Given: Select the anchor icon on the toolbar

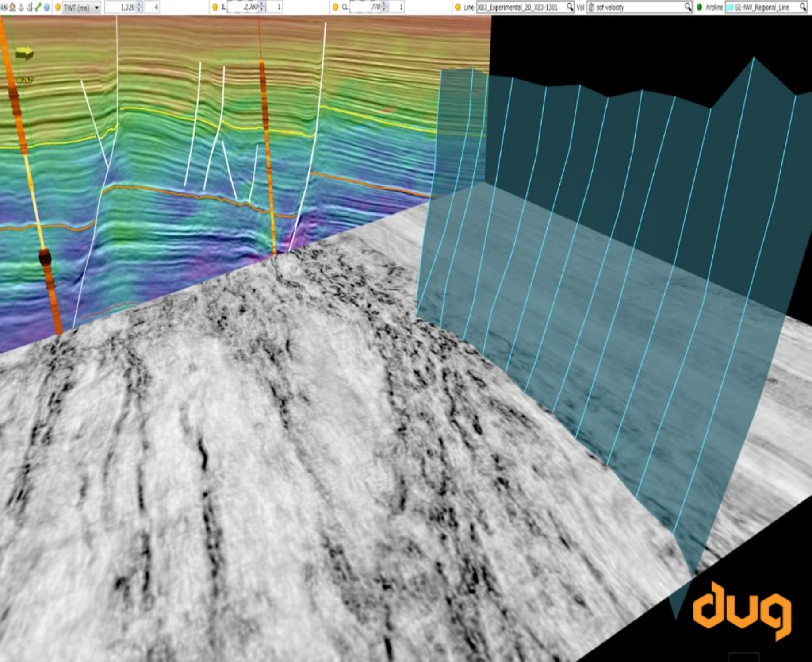Looking at the screenshot, I should pos(21,7).
